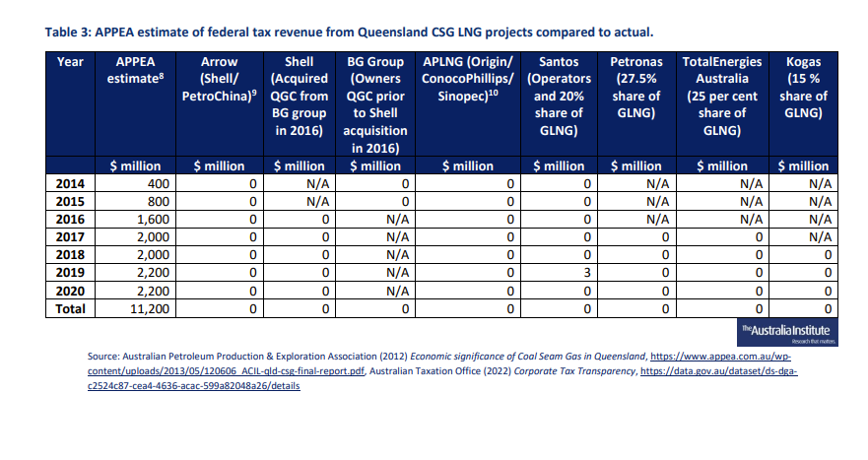
Task: Open the data.gov.au dataset hyperlink
Action: coord(442,378)
